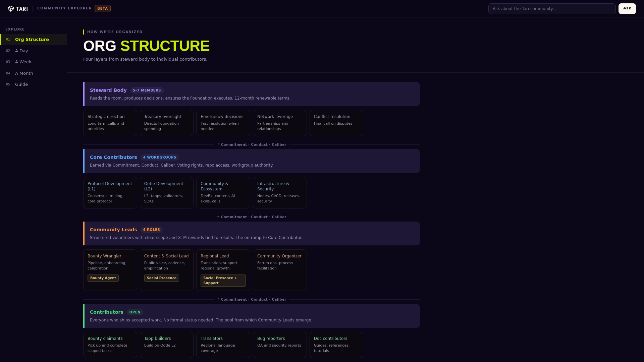Click the Steward Body heading

point(108,90)
